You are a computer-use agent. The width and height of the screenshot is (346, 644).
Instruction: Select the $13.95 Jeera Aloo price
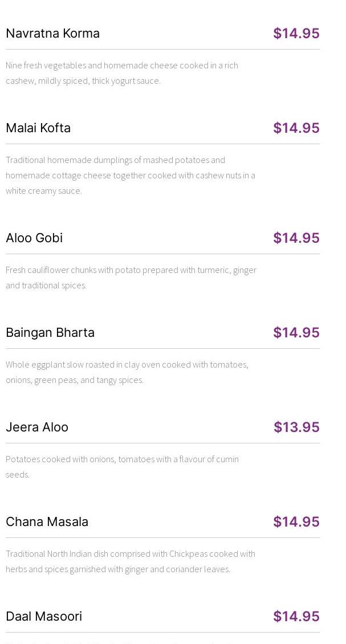tap(296, 427)
